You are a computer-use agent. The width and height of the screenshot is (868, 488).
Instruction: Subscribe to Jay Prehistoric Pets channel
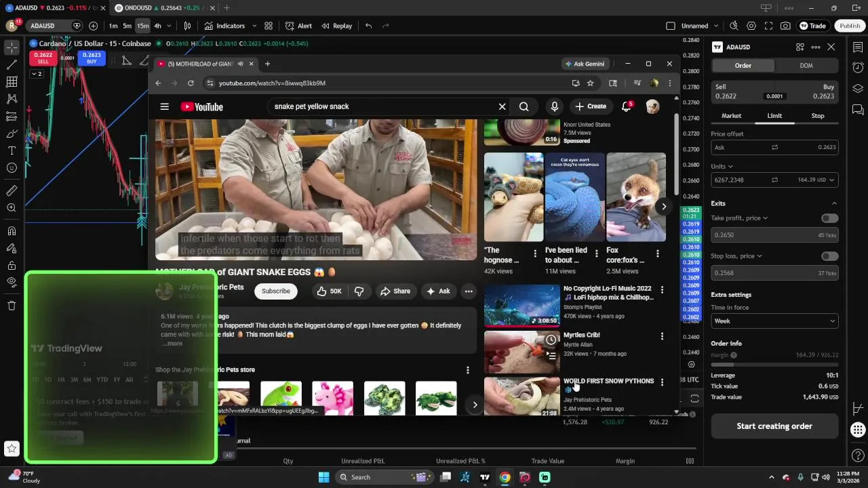tap(276, 291)
